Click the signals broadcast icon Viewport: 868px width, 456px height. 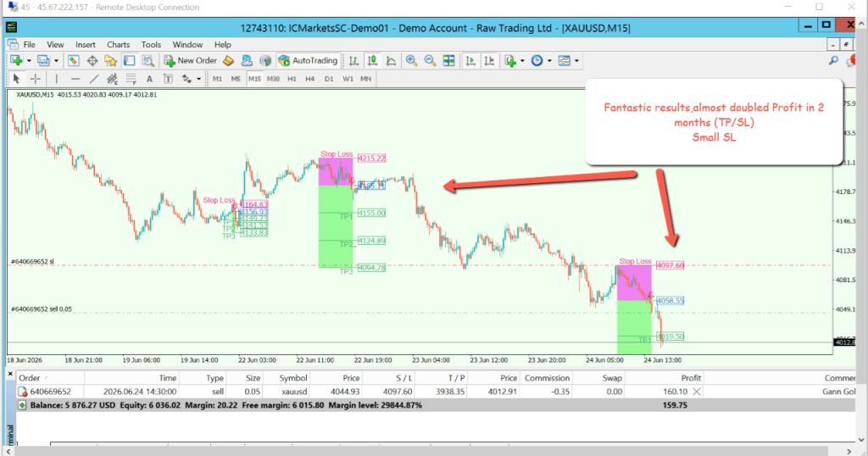pos(265,61)
